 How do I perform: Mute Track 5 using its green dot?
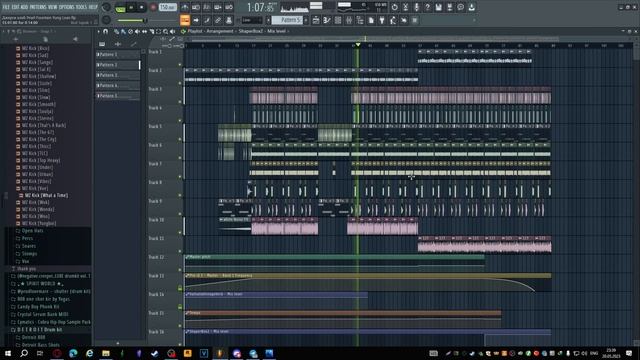pos(180,139)
